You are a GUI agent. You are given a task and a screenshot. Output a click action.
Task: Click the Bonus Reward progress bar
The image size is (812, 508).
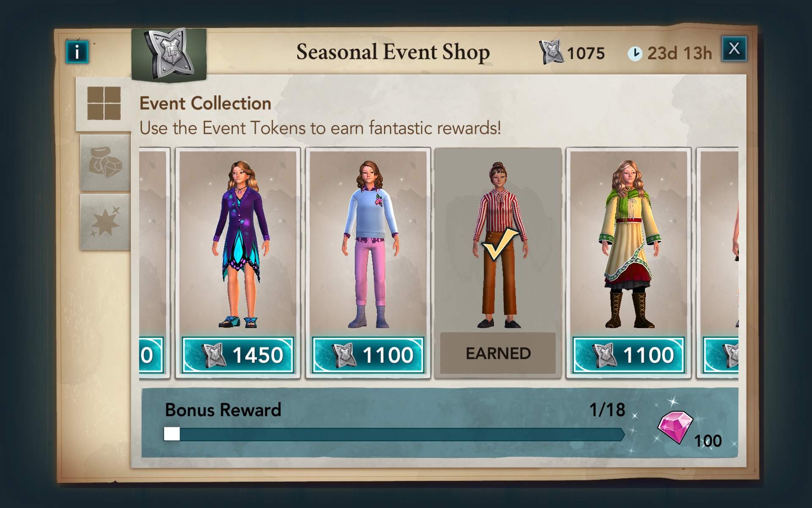394,434
